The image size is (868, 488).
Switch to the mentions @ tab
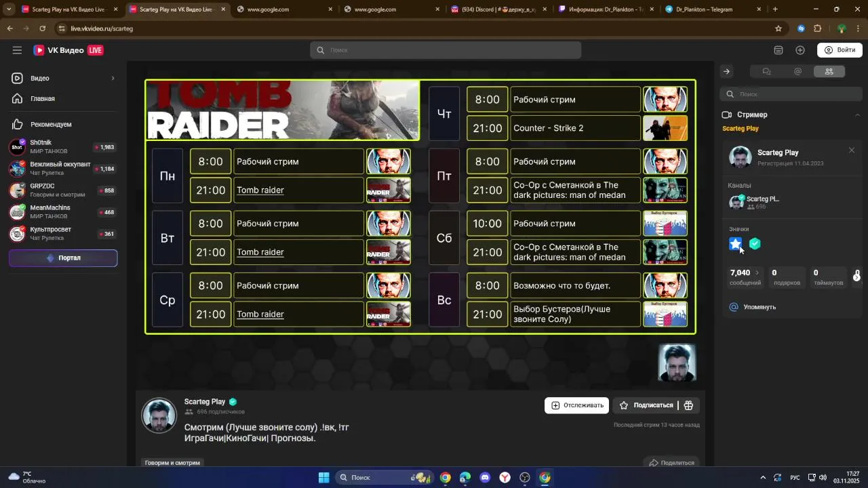pos(797,71)
